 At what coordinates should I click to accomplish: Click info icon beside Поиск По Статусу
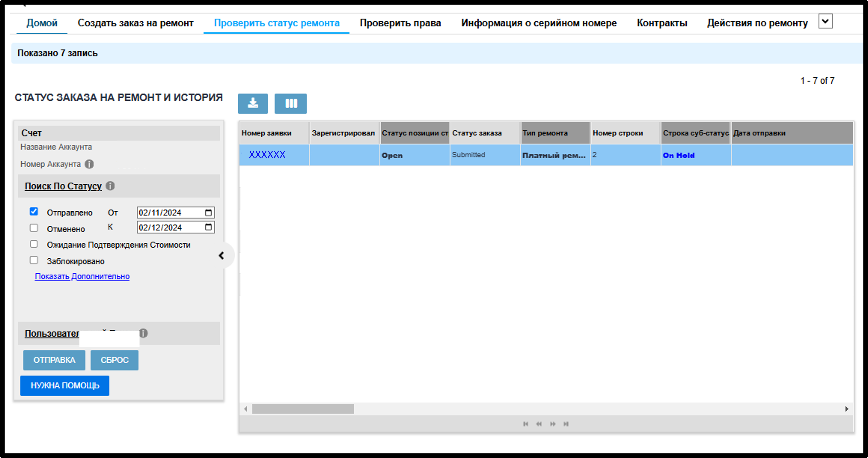point(110,186)
